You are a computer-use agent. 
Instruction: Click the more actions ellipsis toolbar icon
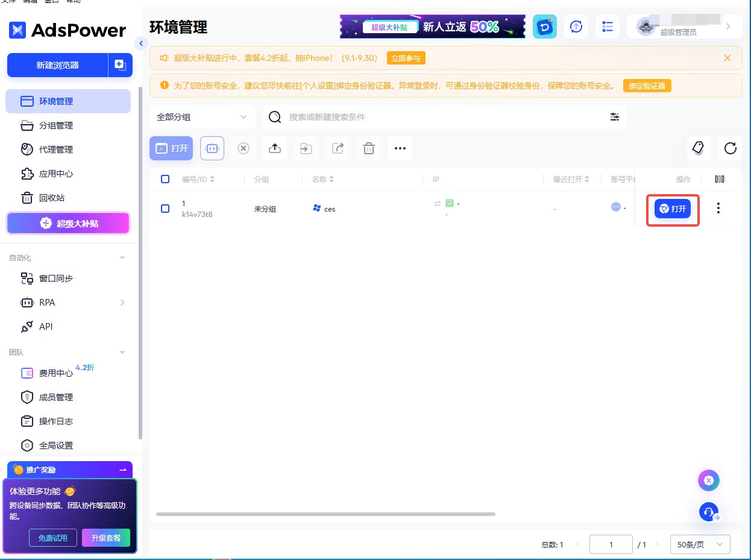(x=400, y=148)
